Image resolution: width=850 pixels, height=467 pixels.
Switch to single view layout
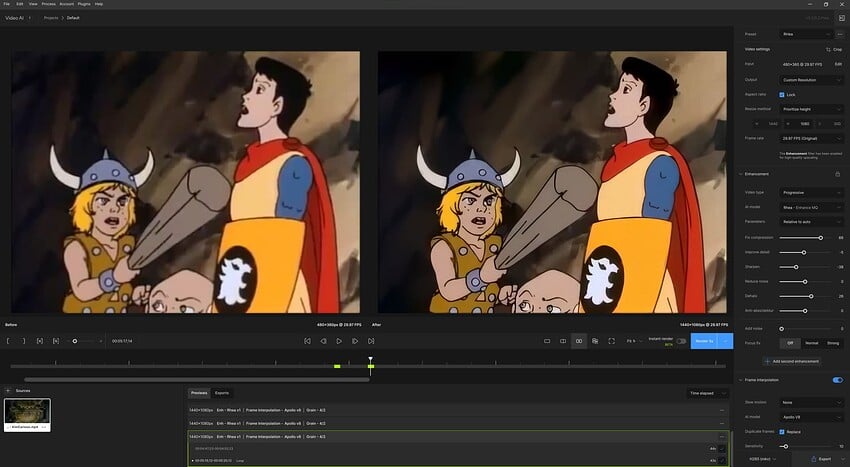click(547, 341)
